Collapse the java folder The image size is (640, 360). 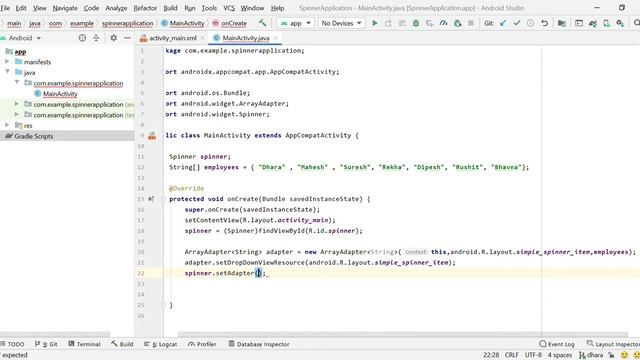pos(7,72)
